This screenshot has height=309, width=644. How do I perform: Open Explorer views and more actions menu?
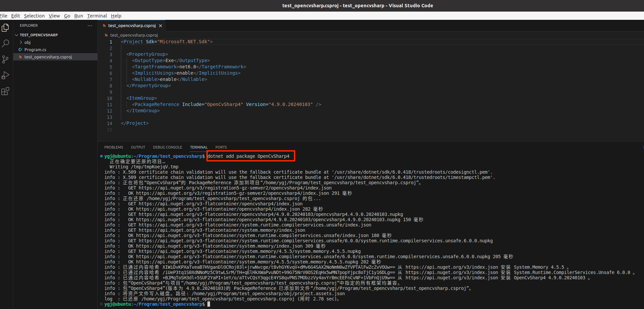(x=90, y=25)
